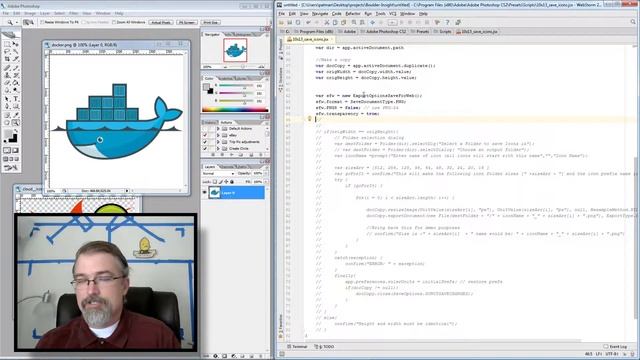The height and width of the screenshot is (360, 640).
Task: Expand the Create Circle action set
Action: (218, 148)
